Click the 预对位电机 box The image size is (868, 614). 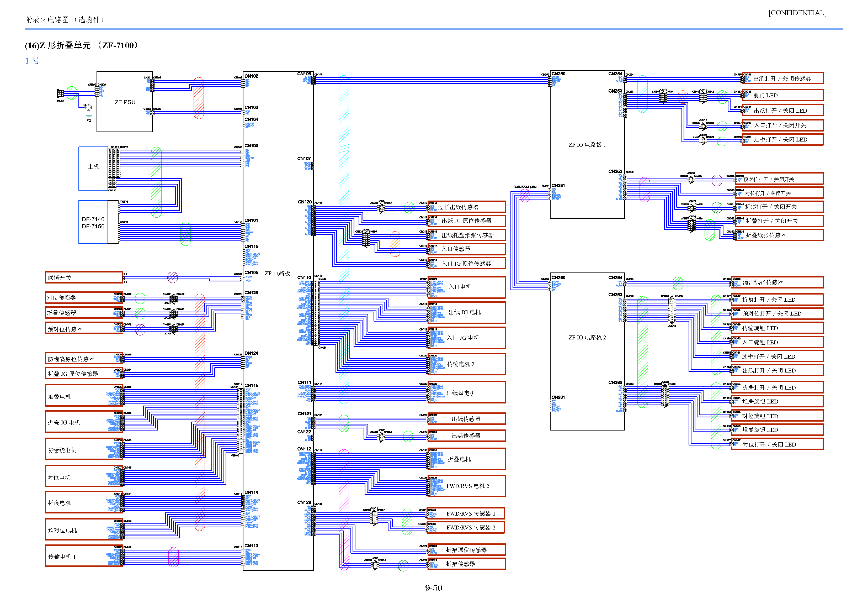[84, 530]
